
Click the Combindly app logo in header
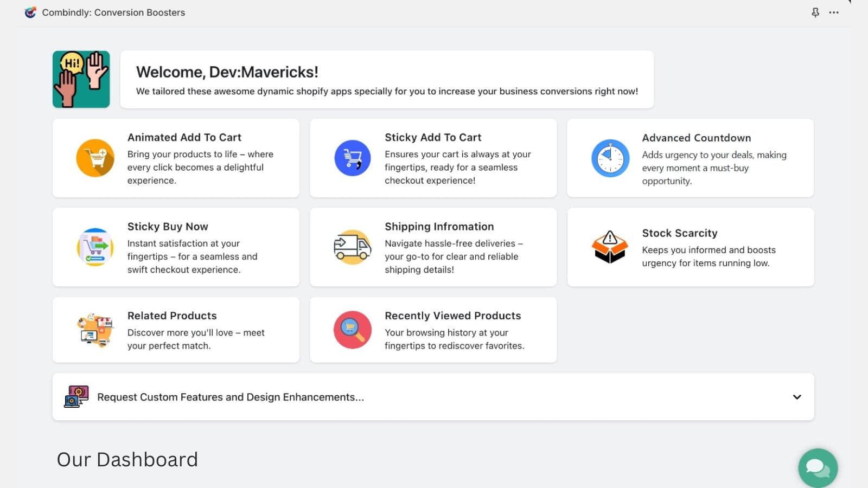tap(30, 12)
